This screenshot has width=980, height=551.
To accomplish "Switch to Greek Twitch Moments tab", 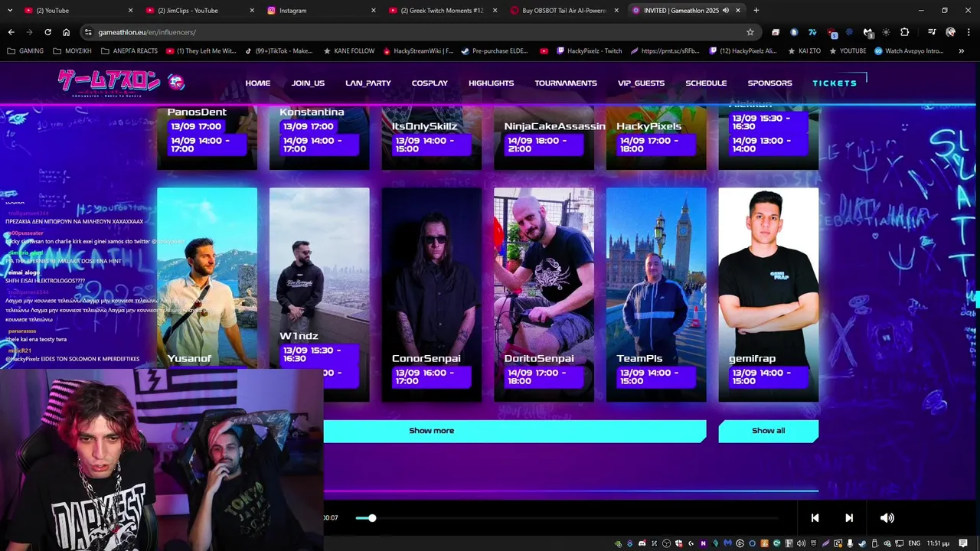I will point(442,10).
